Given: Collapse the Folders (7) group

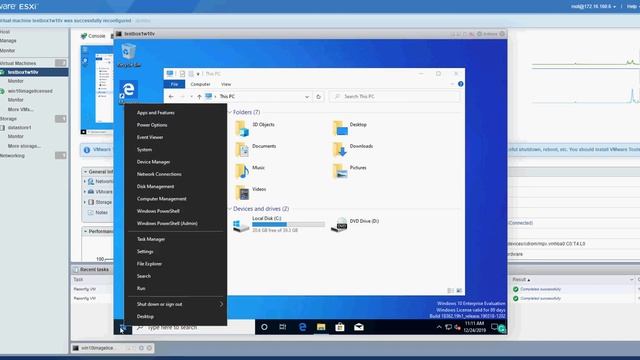Looking at the screenshot, I should 230,112.
